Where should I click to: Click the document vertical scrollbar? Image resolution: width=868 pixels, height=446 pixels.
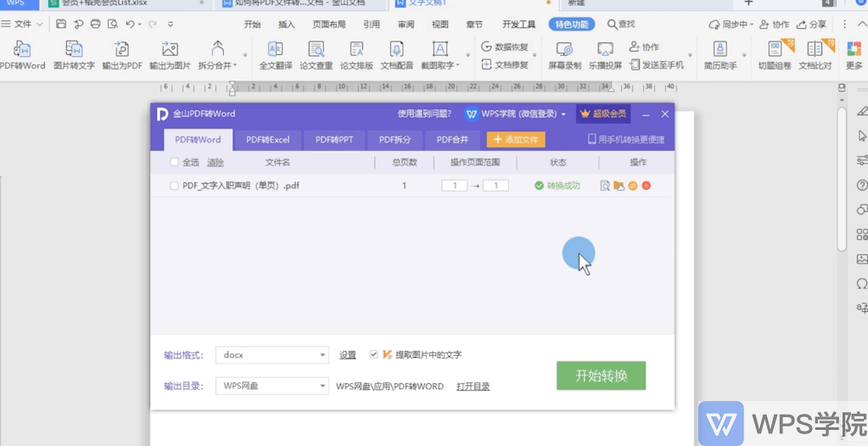[842, 179]
